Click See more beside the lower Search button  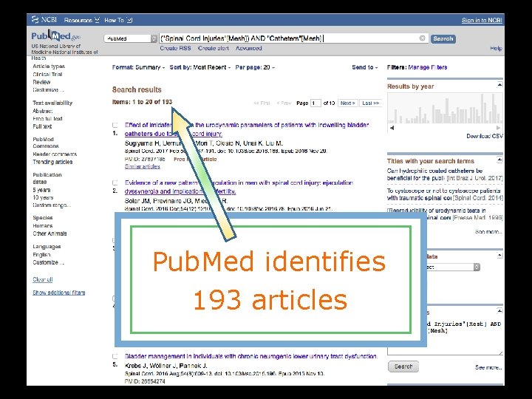tap(488, 367)
